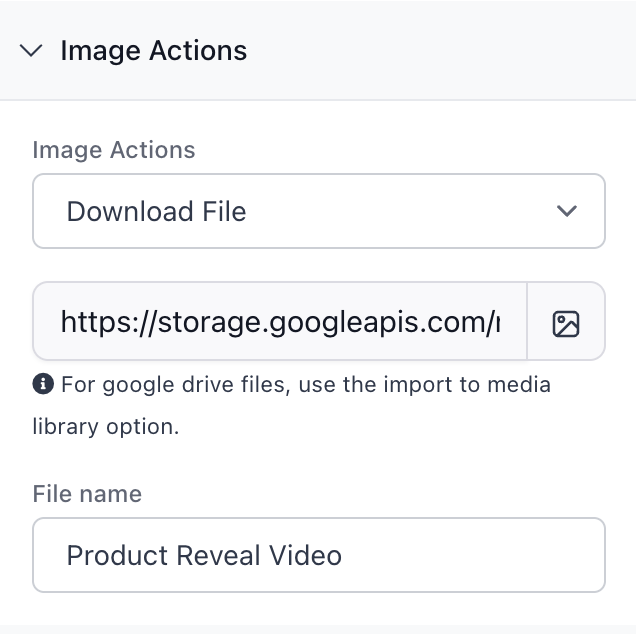Click the downward caret in the action select

click(x=567, y=211)
